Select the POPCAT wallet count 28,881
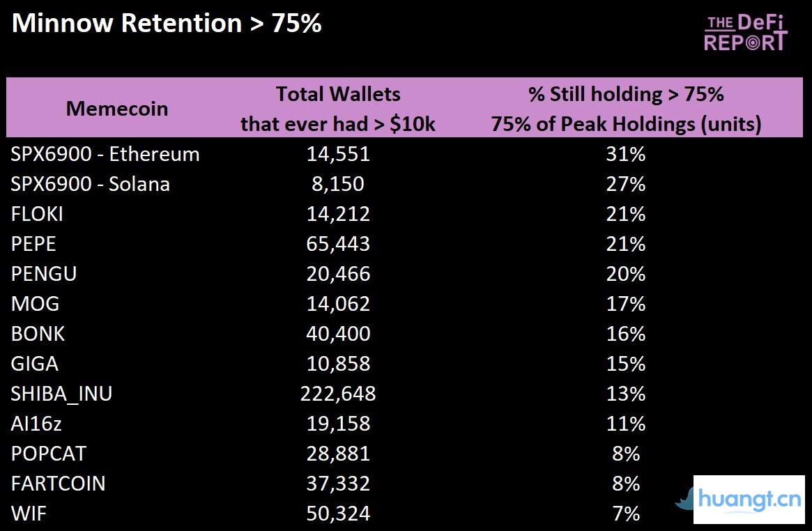This screenshot has width=812, height=531. click(338, 454)
